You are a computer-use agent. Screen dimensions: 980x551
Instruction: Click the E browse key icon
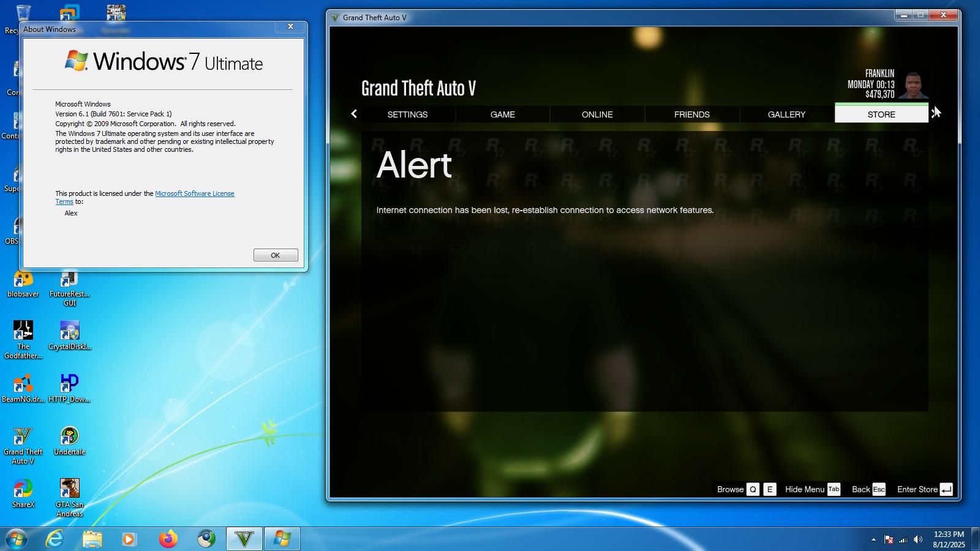coord(770,489)
